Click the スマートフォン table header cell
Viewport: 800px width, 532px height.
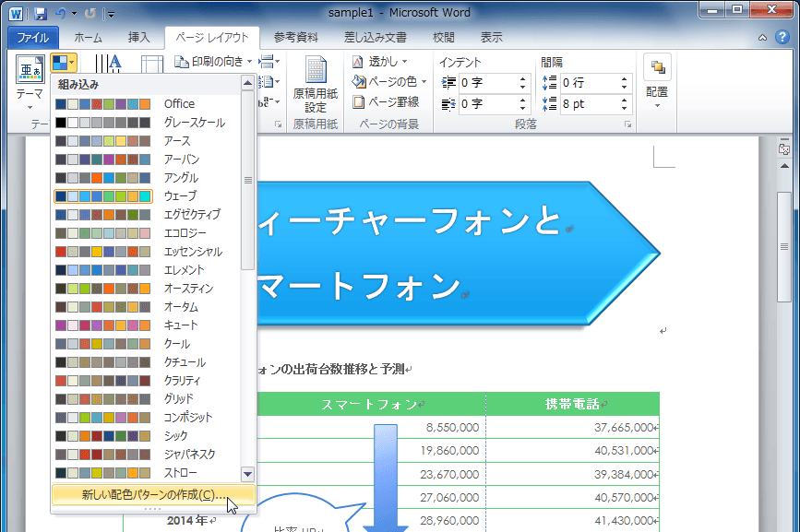(371, 405)
